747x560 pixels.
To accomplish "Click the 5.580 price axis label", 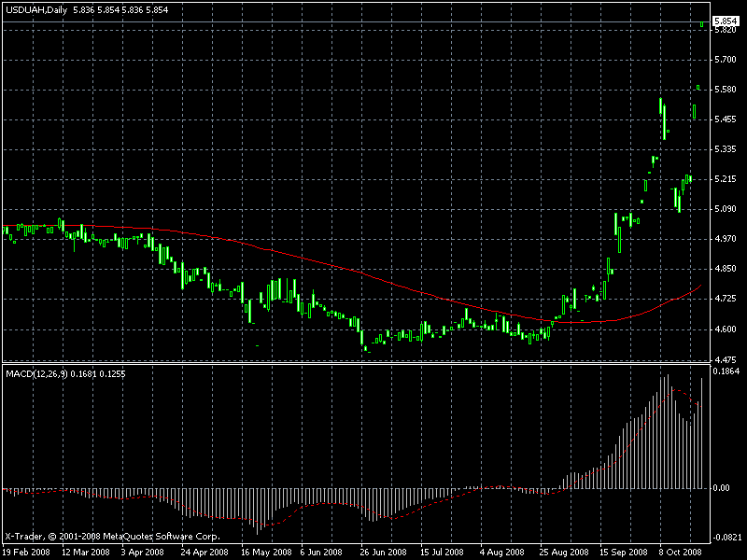I will click(x=726, y=90).
